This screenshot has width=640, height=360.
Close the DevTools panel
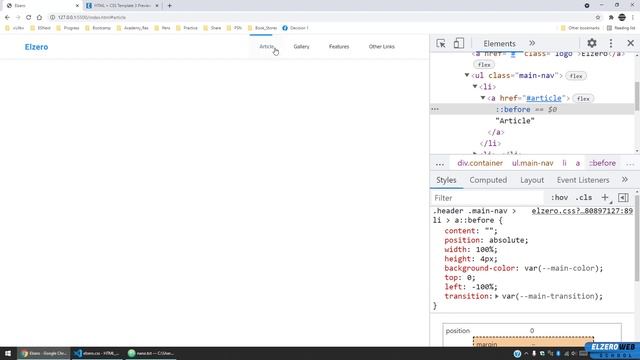click(630, 43)
